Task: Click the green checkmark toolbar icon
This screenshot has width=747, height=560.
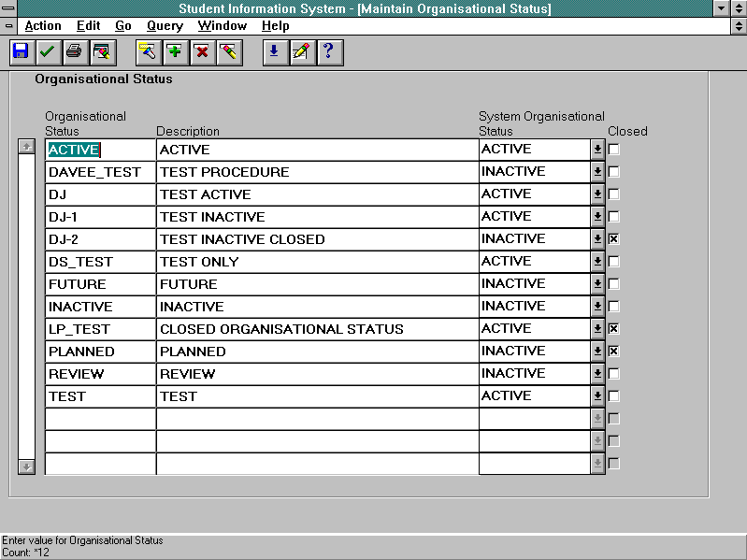Action: click(x=47, y=51)
